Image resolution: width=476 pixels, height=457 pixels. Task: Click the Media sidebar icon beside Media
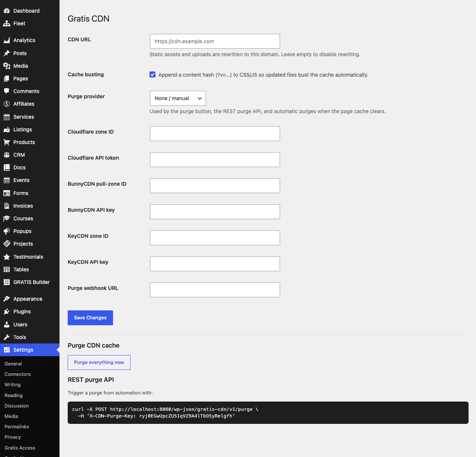tap(7, 66)
